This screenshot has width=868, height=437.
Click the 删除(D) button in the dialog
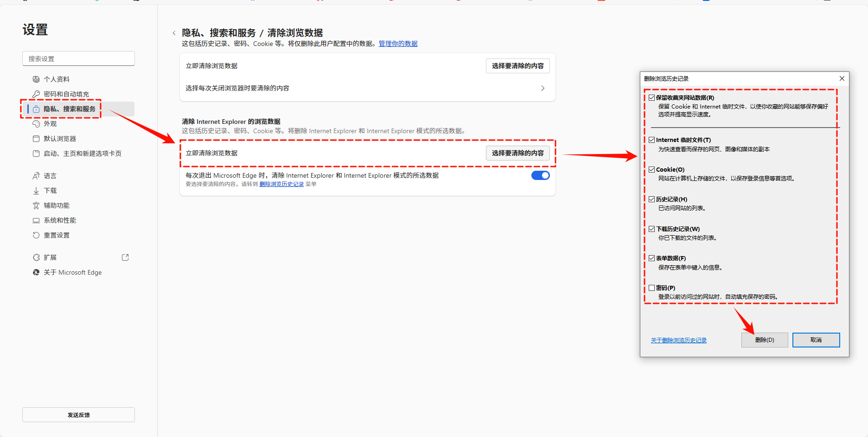click(764, 340)
